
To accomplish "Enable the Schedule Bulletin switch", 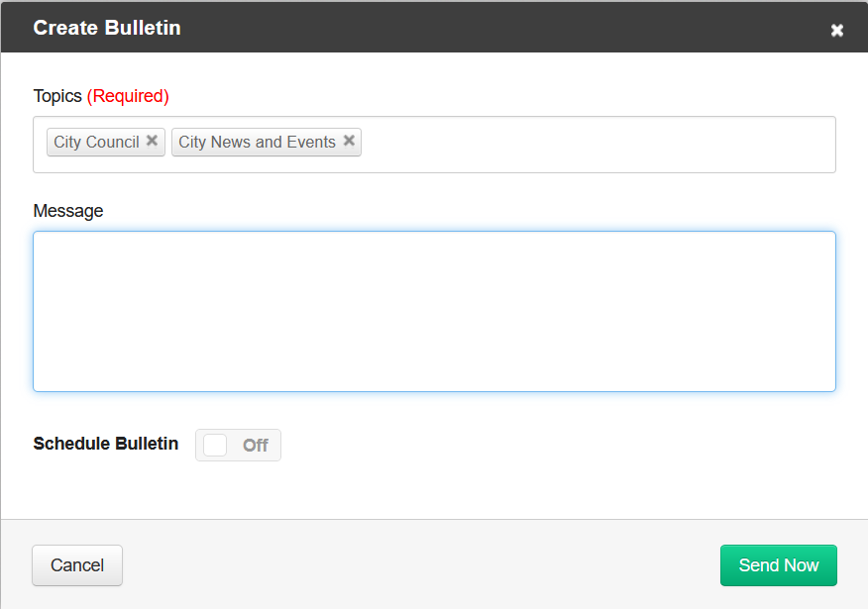I will pyautogui.click(x=238, y=445).
